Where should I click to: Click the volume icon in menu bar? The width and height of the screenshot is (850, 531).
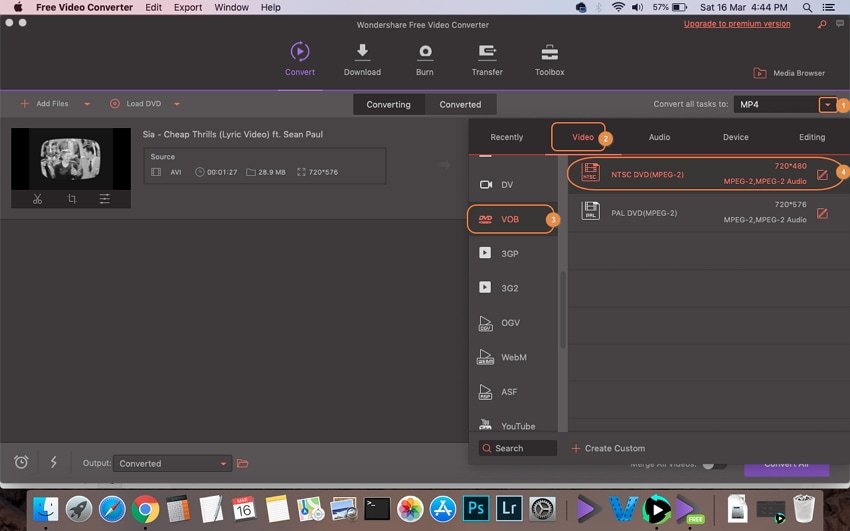click(x=638, y=7)
